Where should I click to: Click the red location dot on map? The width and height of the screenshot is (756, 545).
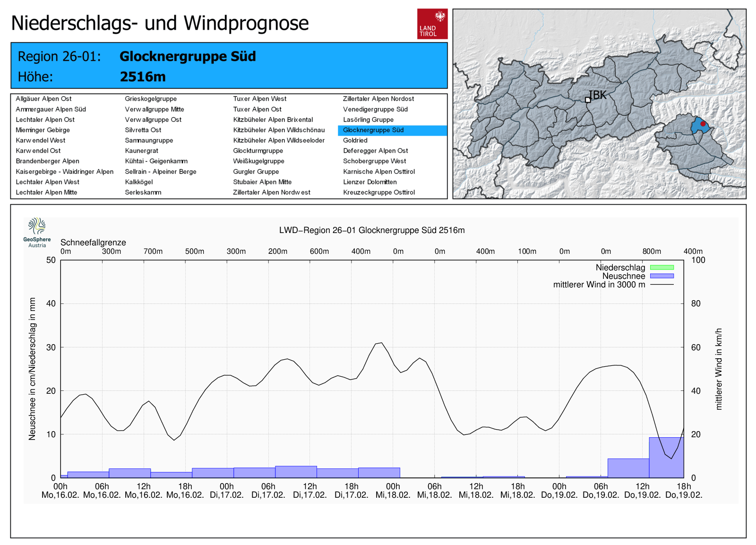(x=703, y=124)
